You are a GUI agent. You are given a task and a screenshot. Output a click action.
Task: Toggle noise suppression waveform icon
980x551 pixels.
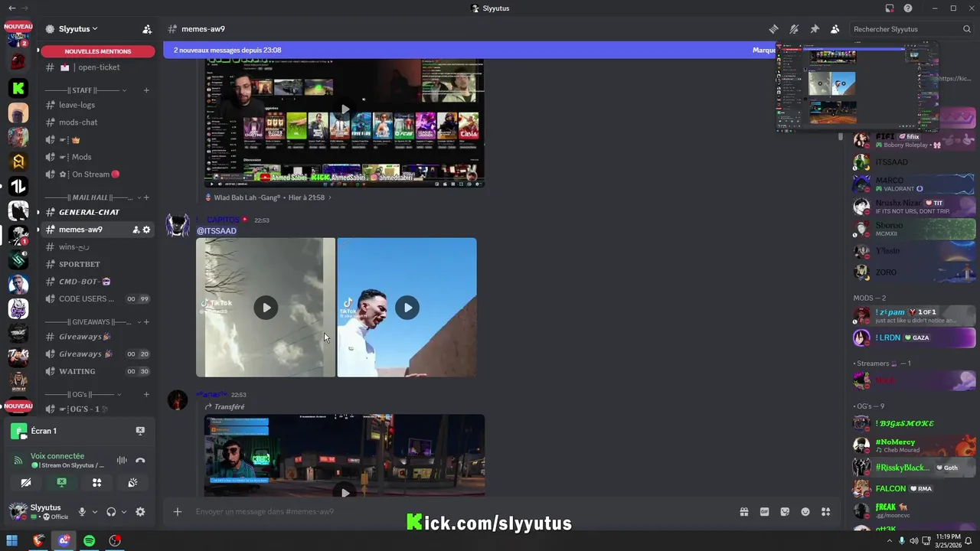pos(122,460)
